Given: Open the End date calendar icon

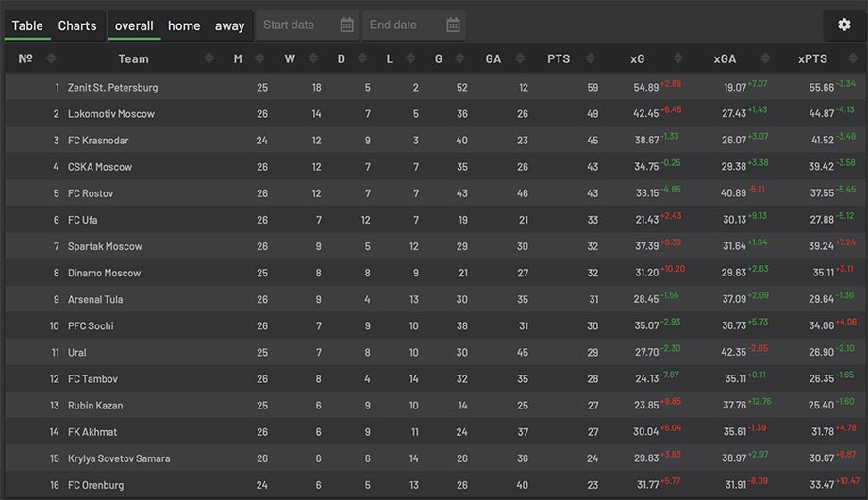Looking at the screenshot, I should [x=453, y=25].
